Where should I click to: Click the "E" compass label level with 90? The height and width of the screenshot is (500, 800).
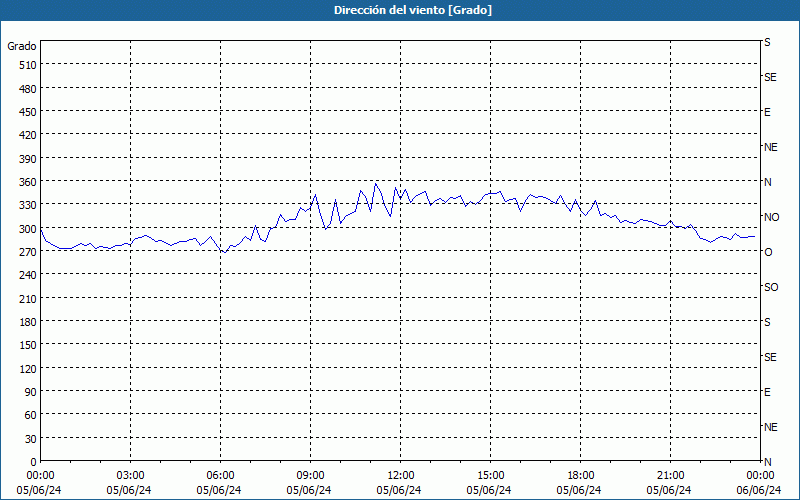pos(767,392)
